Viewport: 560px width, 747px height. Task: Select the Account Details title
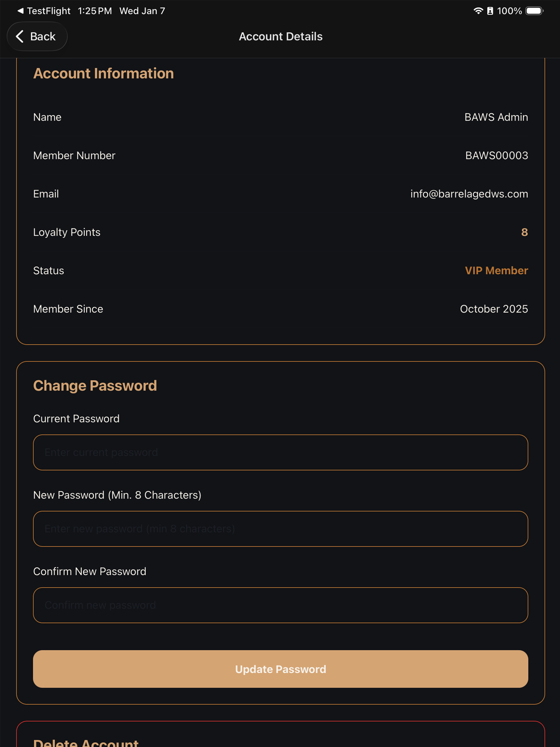[x=280, y=36]
